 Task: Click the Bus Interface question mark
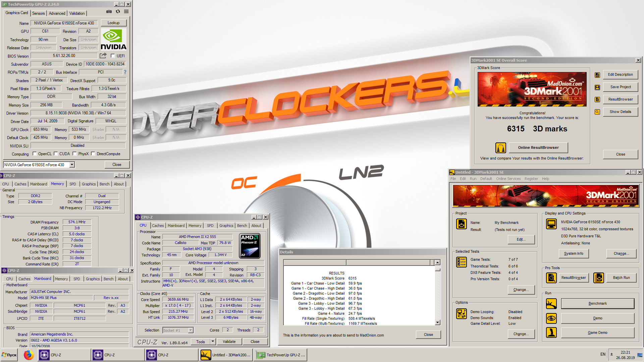tap(125, 72)
